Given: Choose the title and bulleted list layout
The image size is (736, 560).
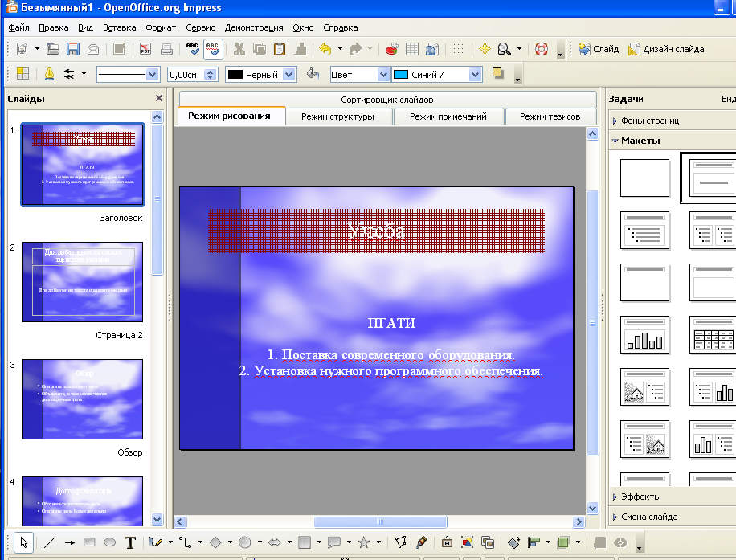Looking at the screenshot, I should pyautogui.click(x=644, y=230).
